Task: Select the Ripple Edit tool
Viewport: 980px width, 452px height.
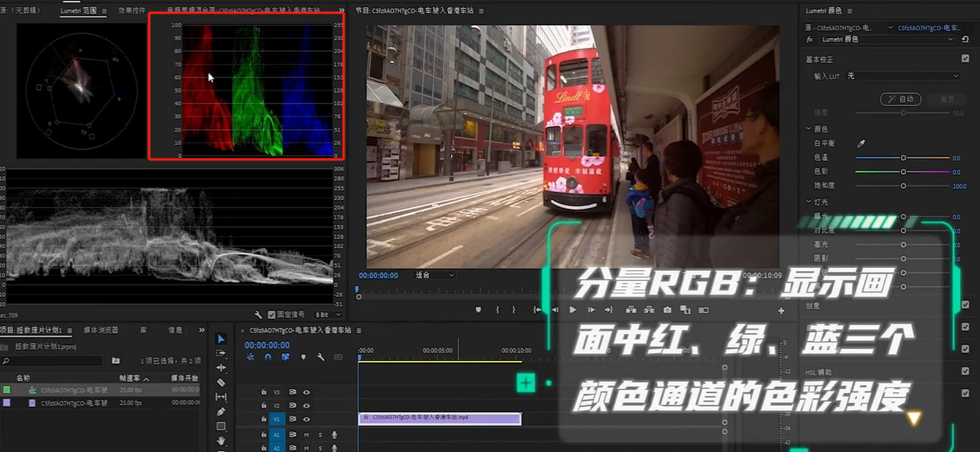Action: click(222, 368)
